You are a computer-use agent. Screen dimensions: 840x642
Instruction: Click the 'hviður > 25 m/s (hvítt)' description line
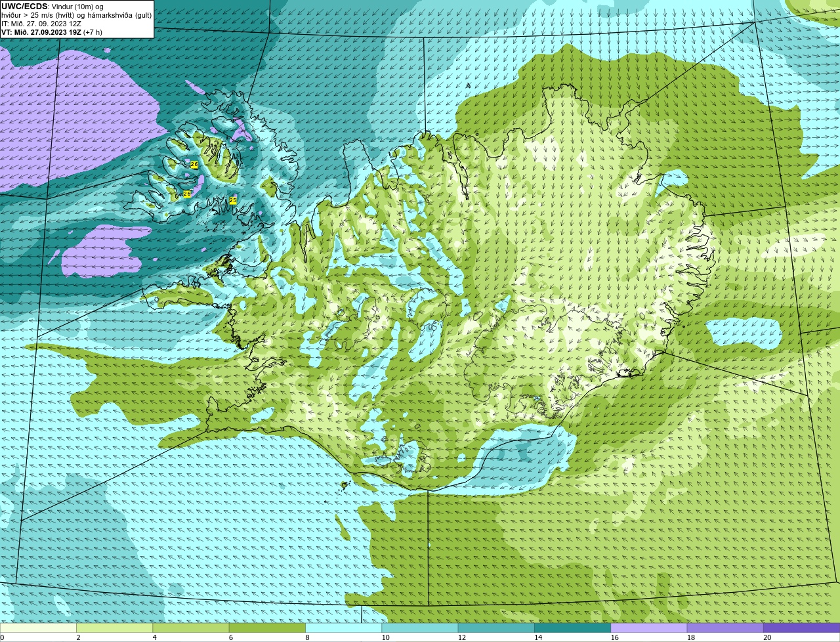click(x=76, y=15)
